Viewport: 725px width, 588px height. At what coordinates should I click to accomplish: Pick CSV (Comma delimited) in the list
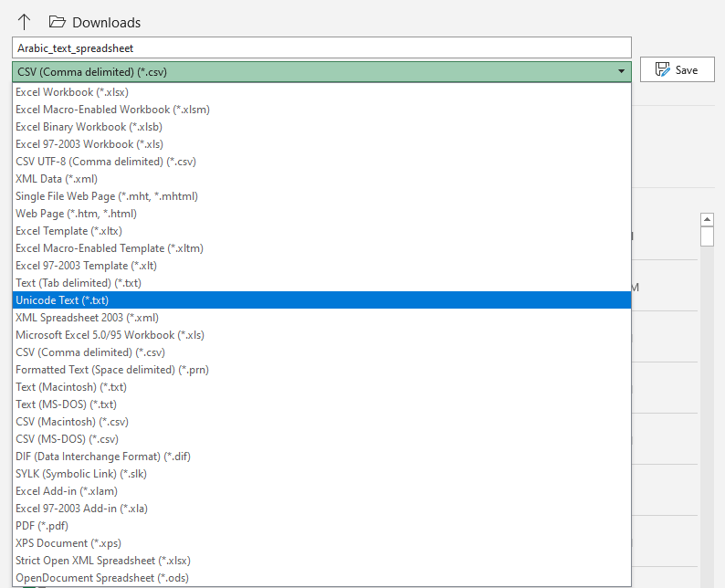point(321,352)
